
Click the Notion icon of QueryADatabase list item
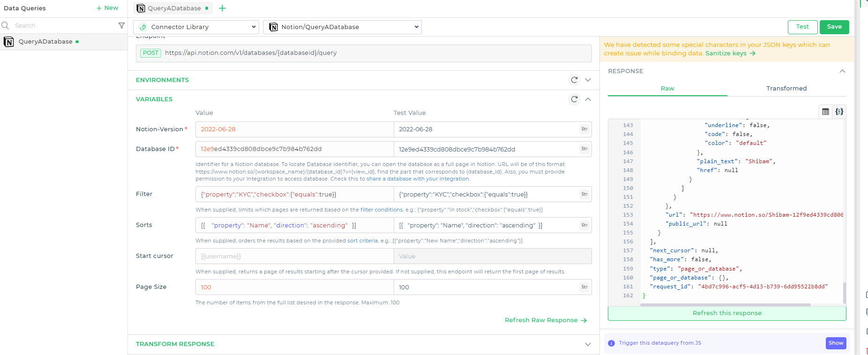click(x=8, y=42)
